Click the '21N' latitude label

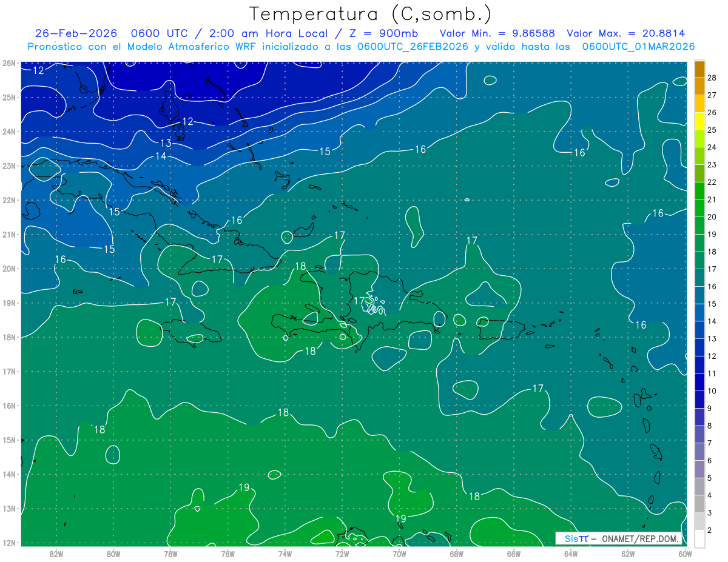click(9, 234)
